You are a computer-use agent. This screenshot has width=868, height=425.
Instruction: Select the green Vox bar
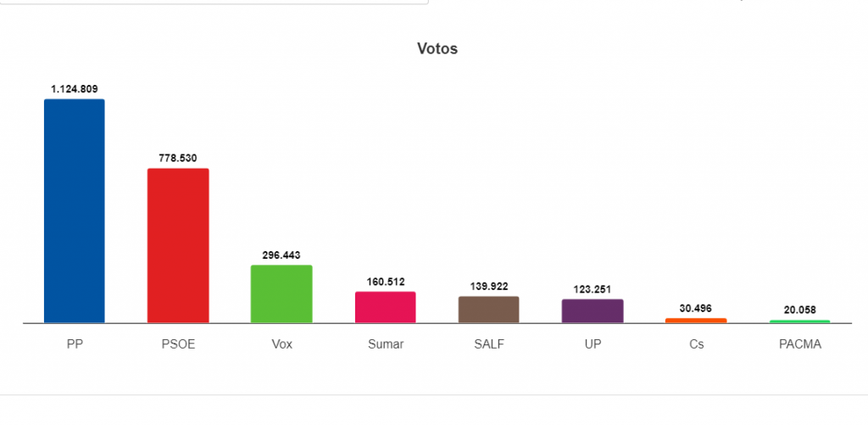tap(281, 294)
